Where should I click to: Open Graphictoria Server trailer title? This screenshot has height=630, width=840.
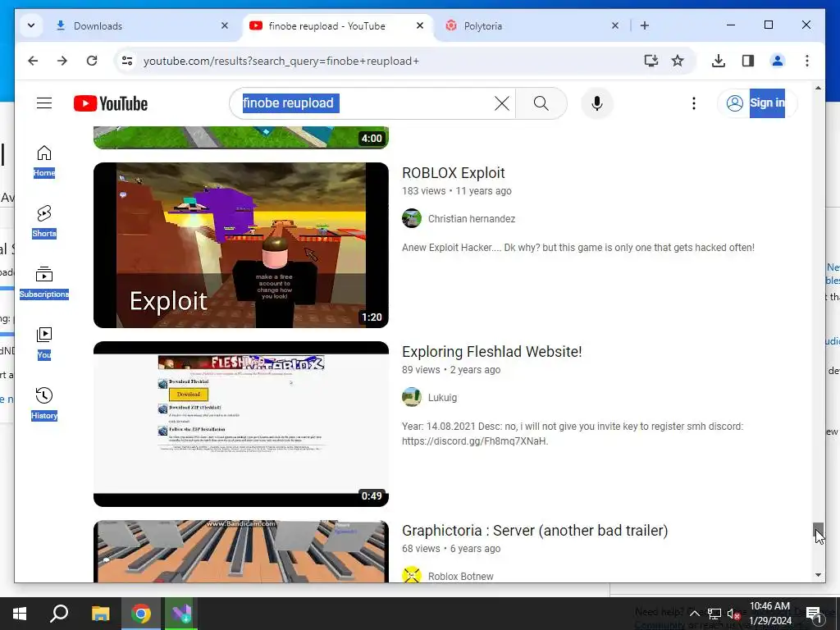pyautogui.click(x=535, y=531)
